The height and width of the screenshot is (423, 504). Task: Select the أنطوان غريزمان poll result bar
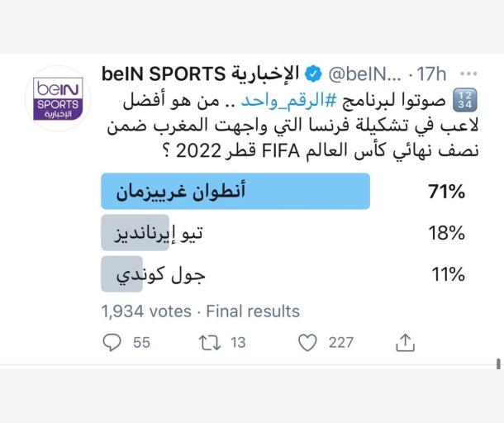click(x=235, y=192)
